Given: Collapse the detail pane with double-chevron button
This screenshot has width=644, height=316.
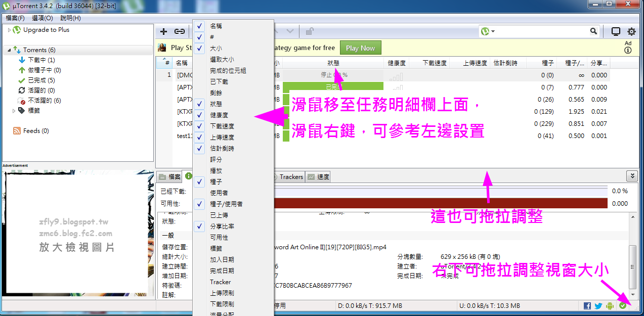Looking at the screenshot, I should tap(631, 176).
